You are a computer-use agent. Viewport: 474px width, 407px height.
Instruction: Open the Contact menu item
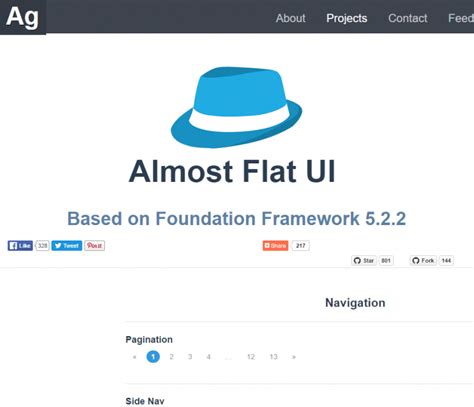pyautogui.click(x=408, y=18)
